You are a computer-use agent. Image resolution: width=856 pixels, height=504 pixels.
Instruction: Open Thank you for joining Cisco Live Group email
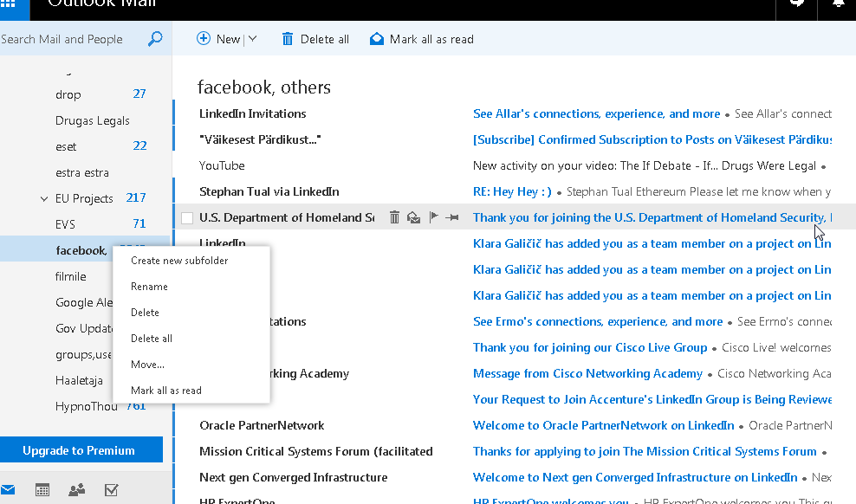pyautogui.click(x=590, y=347)
